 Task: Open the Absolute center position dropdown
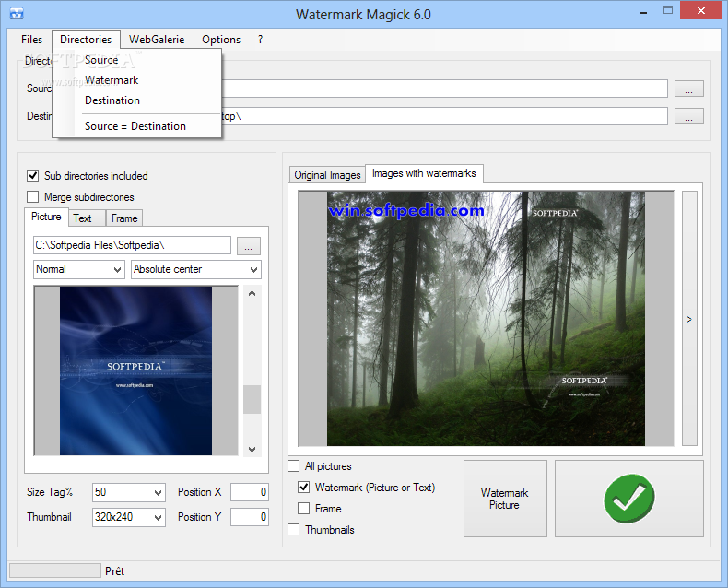pos(196,269)
